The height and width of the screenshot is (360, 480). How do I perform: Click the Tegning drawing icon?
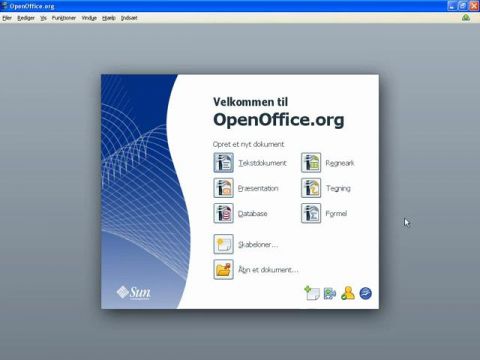click(311, 188)
